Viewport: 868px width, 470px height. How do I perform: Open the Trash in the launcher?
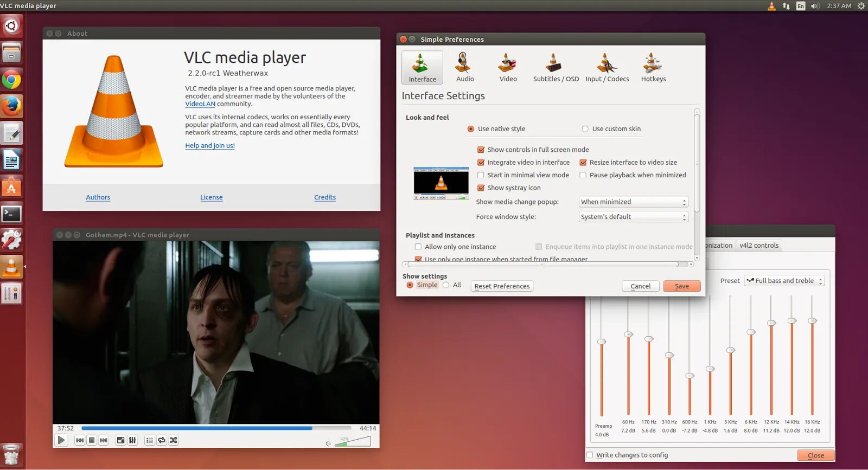pyautogui.click(x=11, y=454)
